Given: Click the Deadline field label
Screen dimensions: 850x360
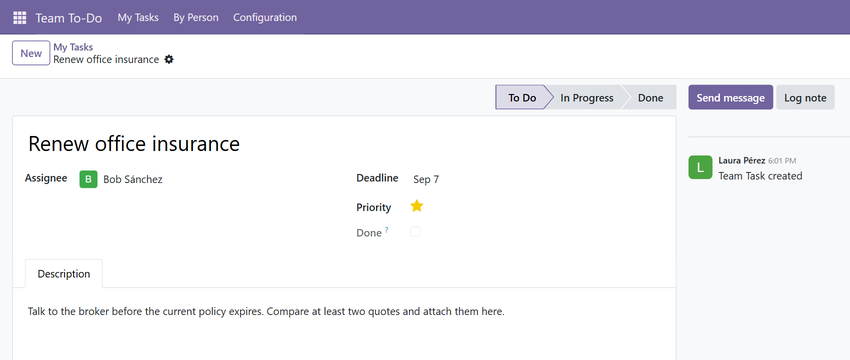Looking at the screenshot, I should [377, 178].
